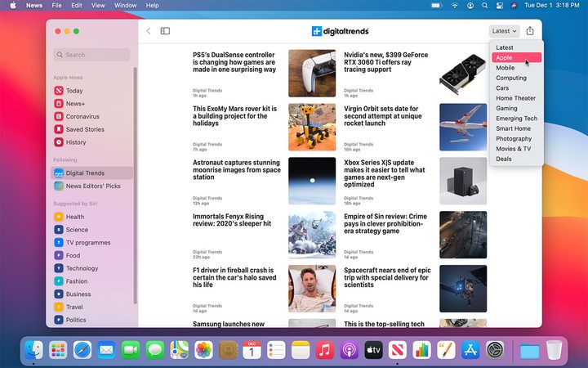Open Control Center in menu bar
This screenshot has height=368, width=588.
500,5
